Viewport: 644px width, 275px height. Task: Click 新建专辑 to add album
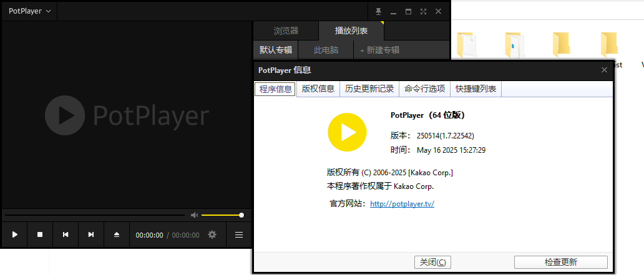coord(379,50)
